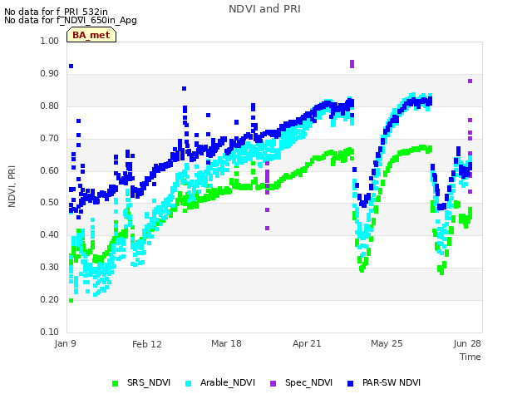Image resolution: width=532 pixels, height=399 pixels.
Task: Click the 0.90 y-axis tick label
Action: [50, 74]
